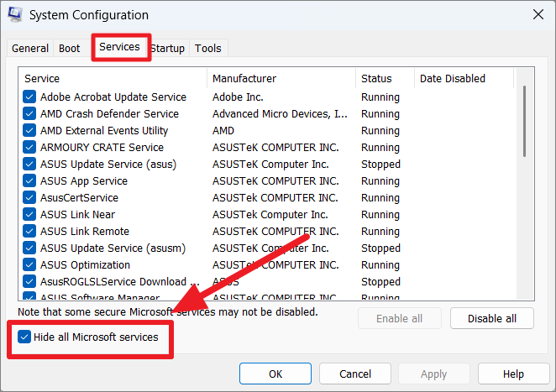The width and height of the screenshot is (556, 392).
Task: Select AsusROGLSLService Download name text
Action: [x=119, y=281]
